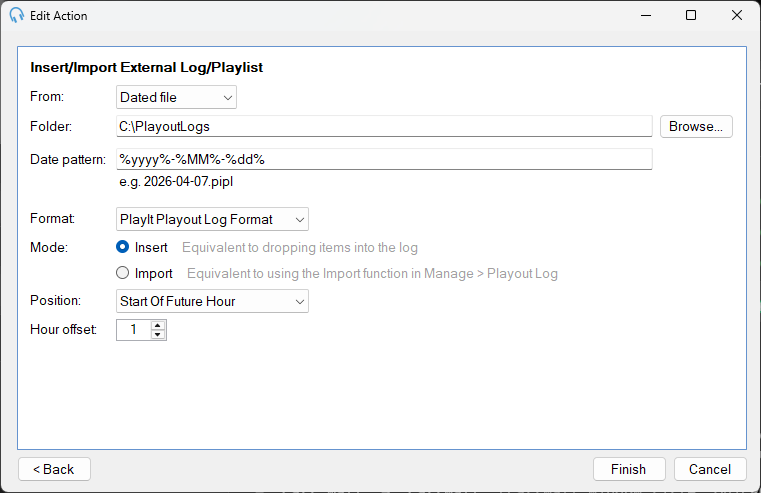Click the Position: label
This screenshot has height=493, width=761.
tap(55, 300)
